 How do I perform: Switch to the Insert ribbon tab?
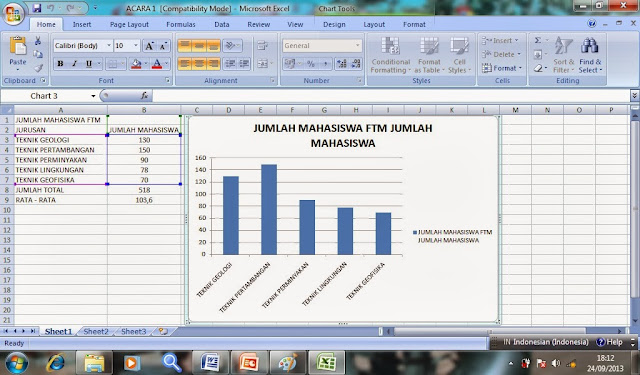82,24
